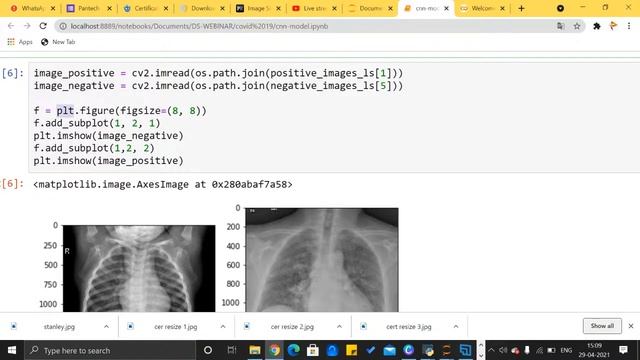Click the positive X-ray plot image

click(322, 260)
